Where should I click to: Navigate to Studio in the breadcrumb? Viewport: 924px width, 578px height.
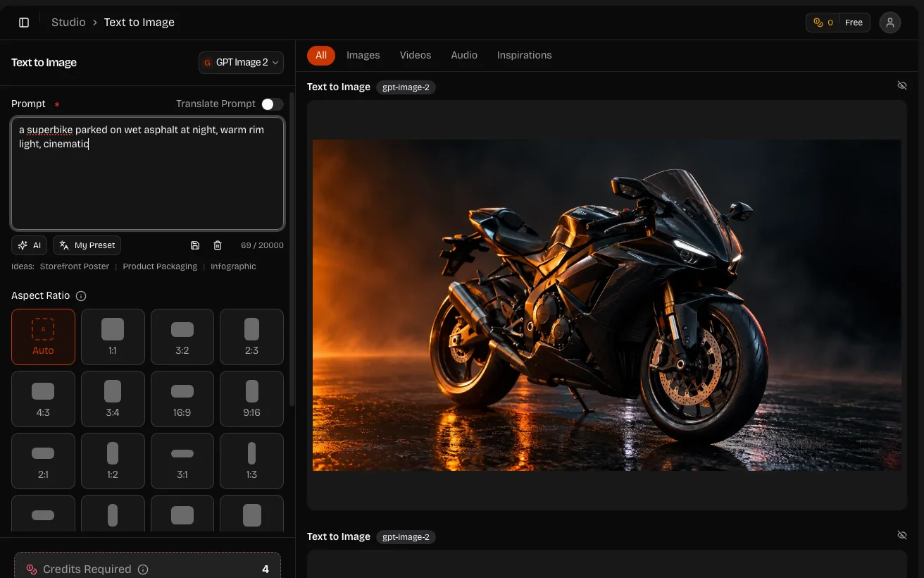pyautogui.click(x=68, y=23)
